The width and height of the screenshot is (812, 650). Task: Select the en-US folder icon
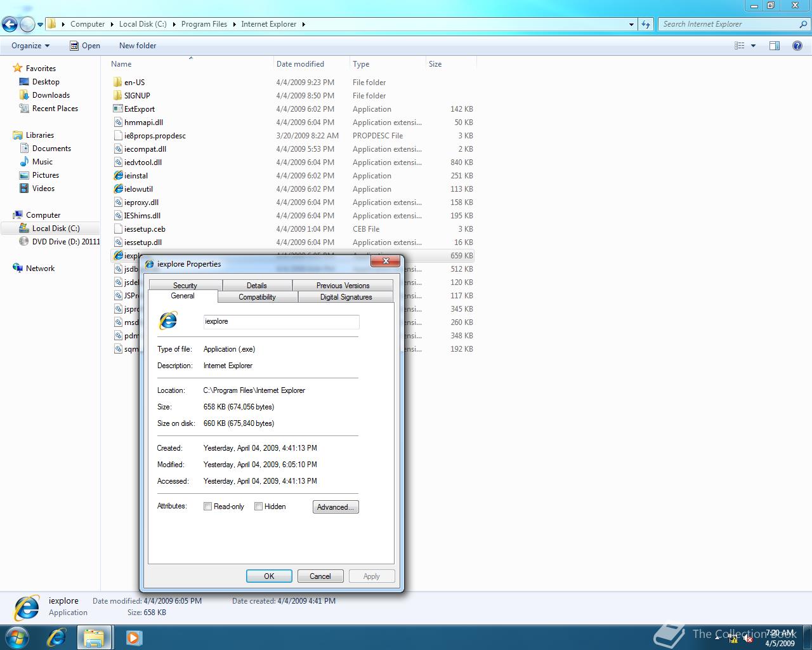coord(117,83)
